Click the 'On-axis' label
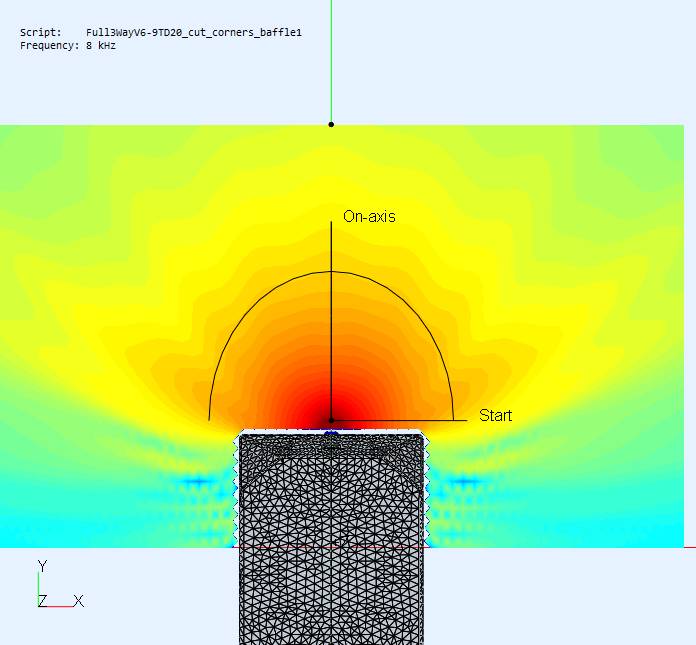The image size is (696, 645). click(x=369, y=216)
